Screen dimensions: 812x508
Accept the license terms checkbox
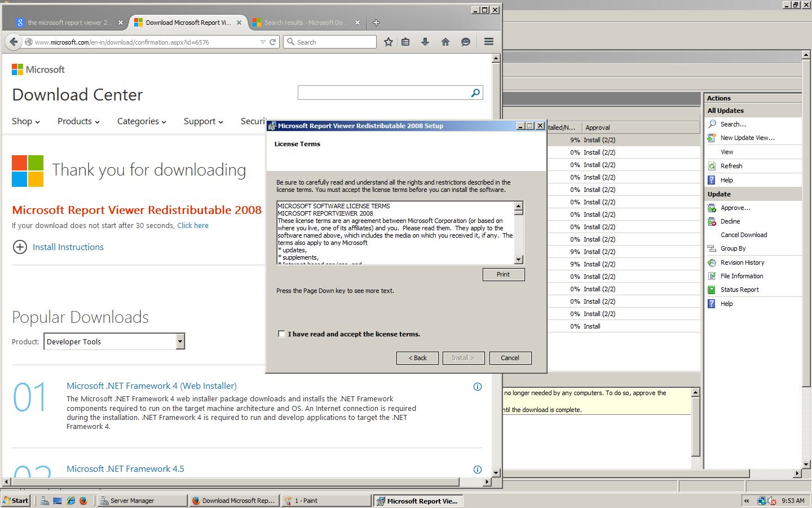coord(281,334)
